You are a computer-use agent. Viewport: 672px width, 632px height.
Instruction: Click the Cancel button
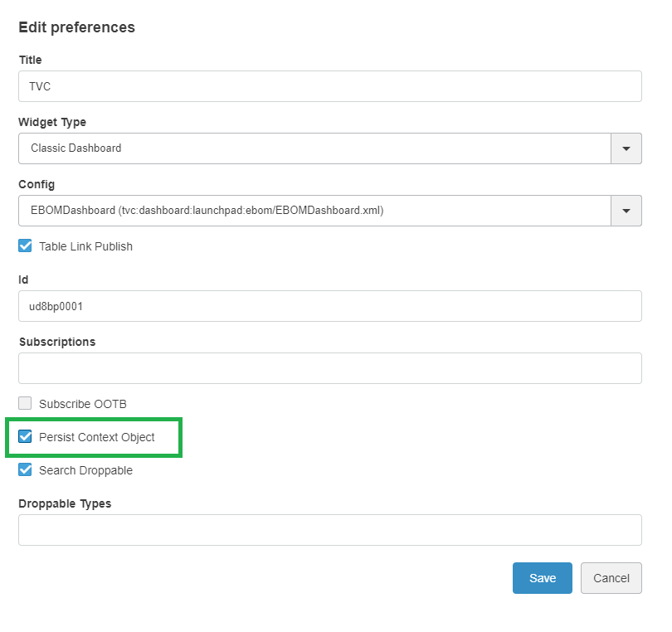point(611,578)
